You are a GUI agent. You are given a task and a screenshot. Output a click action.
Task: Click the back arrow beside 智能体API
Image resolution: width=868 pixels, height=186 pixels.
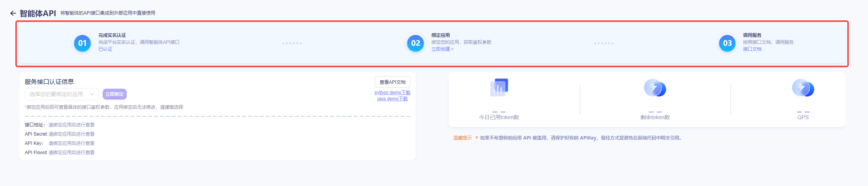click(x=13, y=13)
